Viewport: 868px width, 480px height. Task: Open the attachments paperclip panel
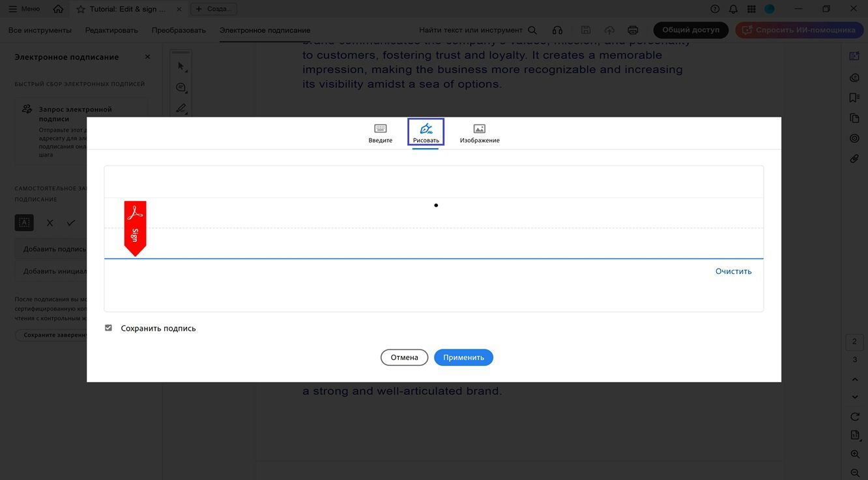pos(854,158)
